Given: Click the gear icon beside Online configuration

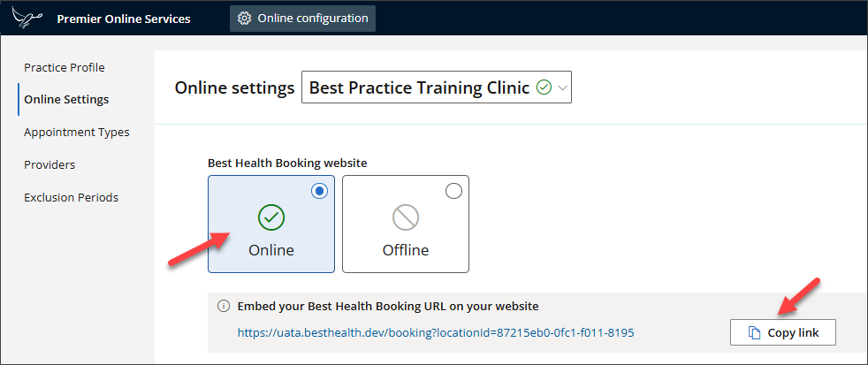Looking at the screenshot, I should [x=244, y=19].
